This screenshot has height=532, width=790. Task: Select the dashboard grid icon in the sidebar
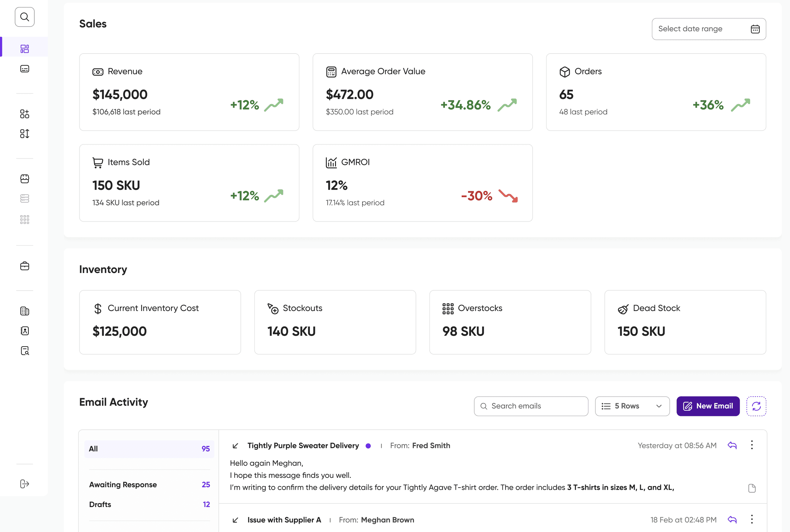tap(24, 48)
